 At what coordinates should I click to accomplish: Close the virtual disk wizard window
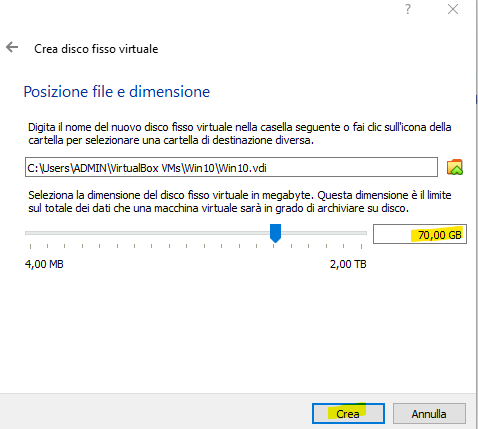[x=453, y=9]
